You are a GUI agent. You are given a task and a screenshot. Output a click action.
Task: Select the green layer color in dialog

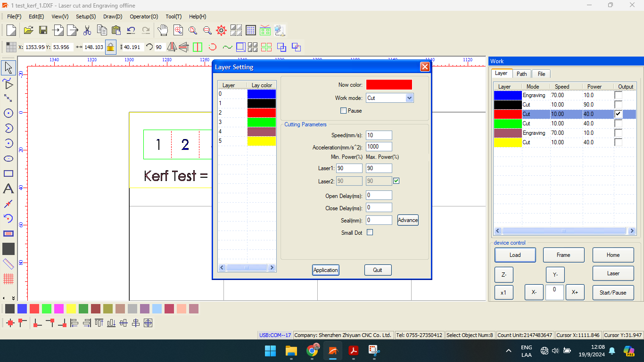click(261, 122)
